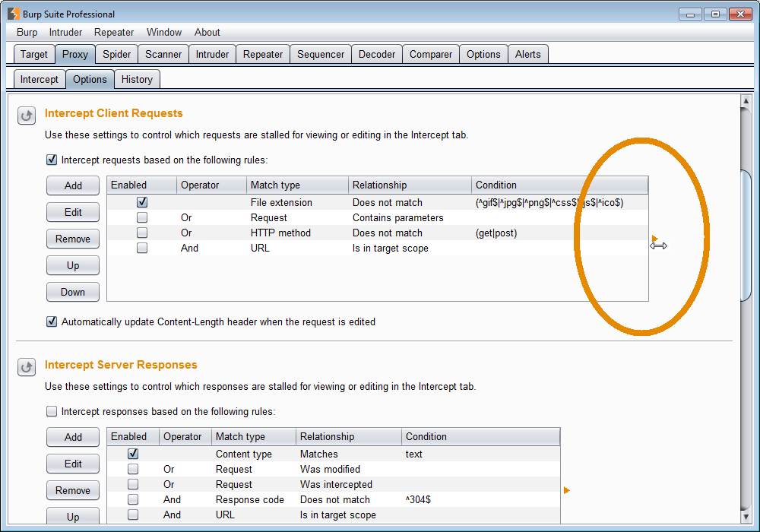
Task: Click Edit in client requests rules
Action: pos(73,212)
